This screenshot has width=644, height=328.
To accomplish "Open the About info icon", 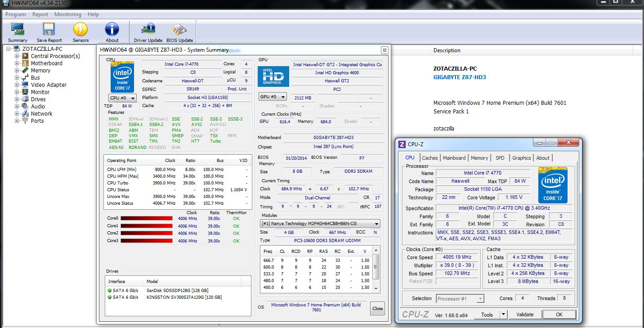I will click(112, 32).
